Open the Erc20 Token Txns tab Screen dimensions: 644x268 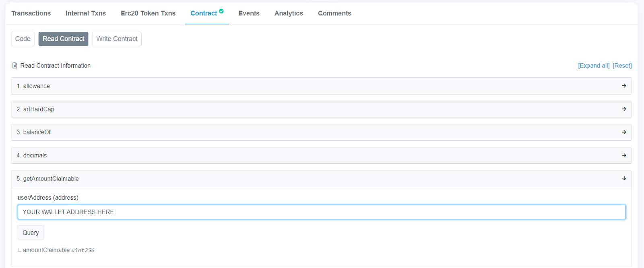click(x=148, y=13)
